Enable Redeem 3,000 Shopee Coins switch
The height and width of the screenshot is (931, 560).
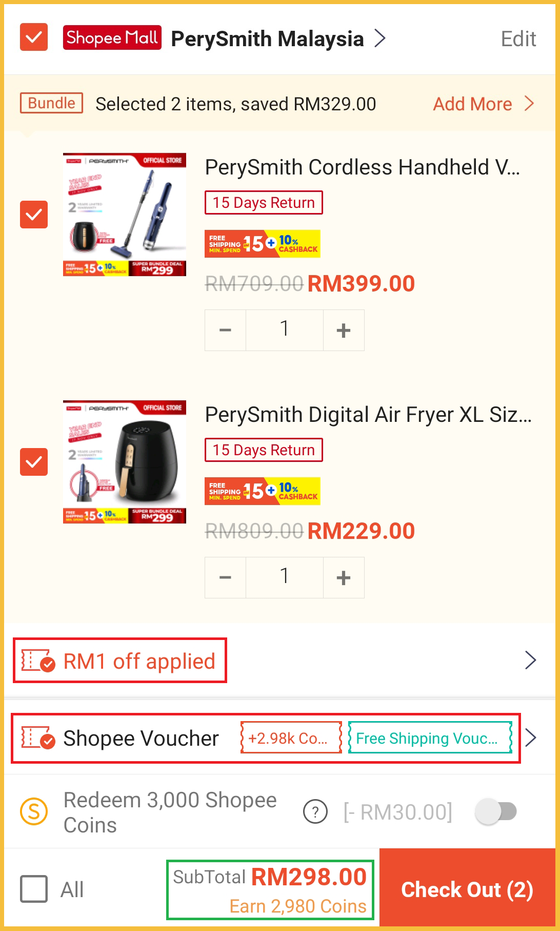click(495, 811)
